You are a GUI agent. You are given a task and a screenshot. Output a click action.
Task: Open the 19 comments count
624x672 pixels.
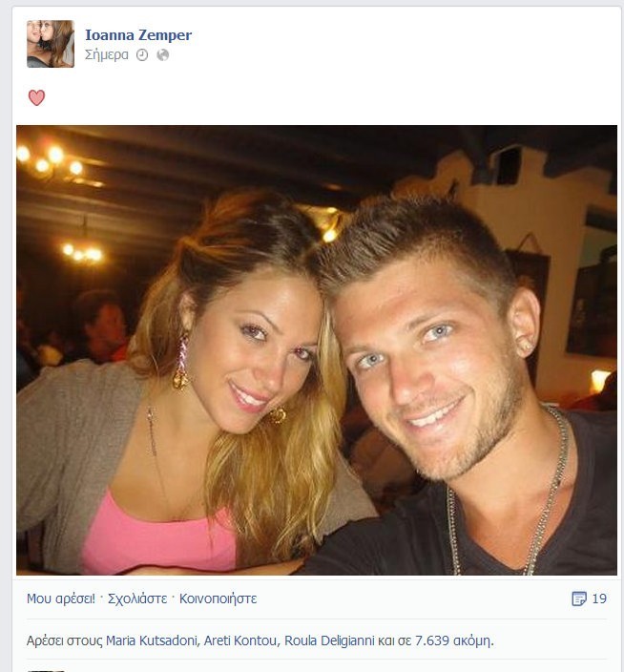(599, 598)
